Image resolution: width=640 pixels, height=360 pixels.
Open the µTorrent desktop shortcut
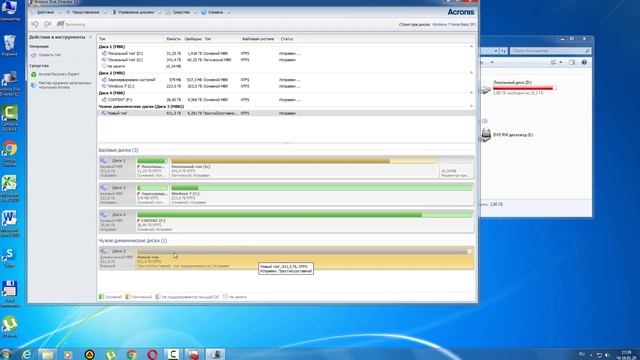point(10,327)
